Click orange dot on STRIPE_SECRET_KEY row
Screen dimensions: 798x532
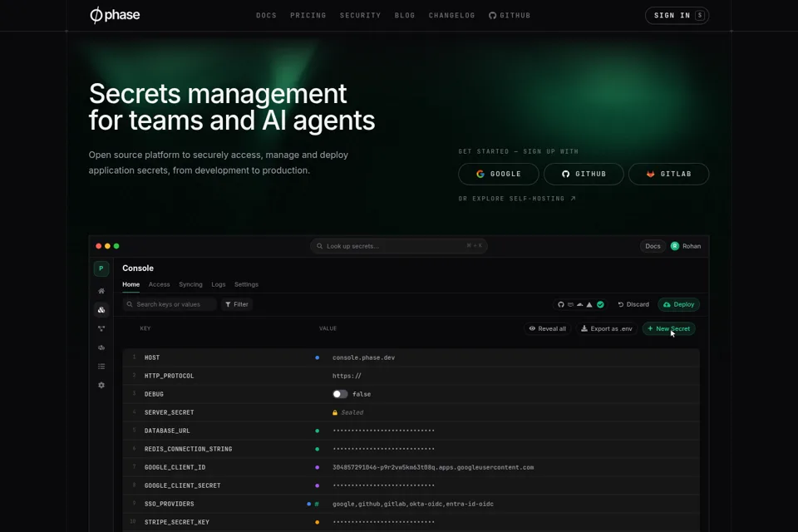coord(317,522)
